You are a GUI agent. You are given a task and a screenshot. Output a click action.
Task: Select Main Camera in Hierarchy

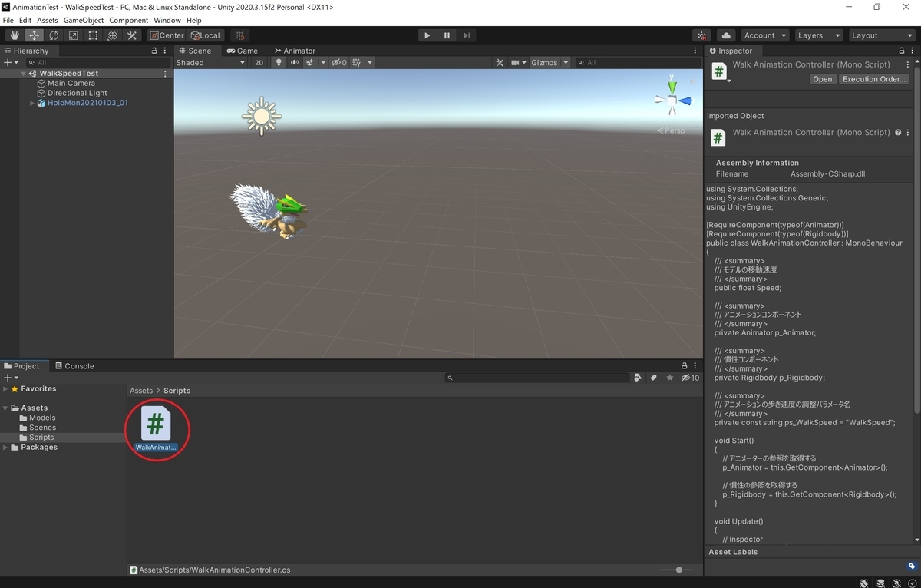point(71,83)
